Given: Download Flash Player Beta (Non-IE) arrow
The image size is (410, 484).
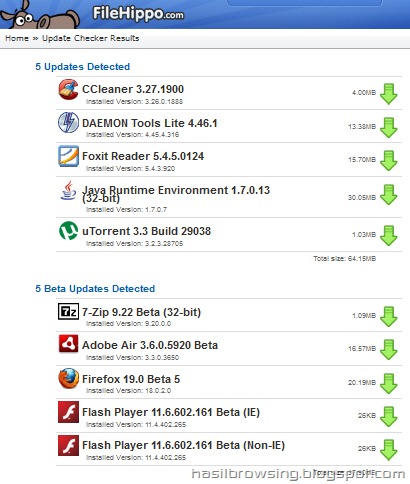Looking at the screenshot, I should 389,450.
